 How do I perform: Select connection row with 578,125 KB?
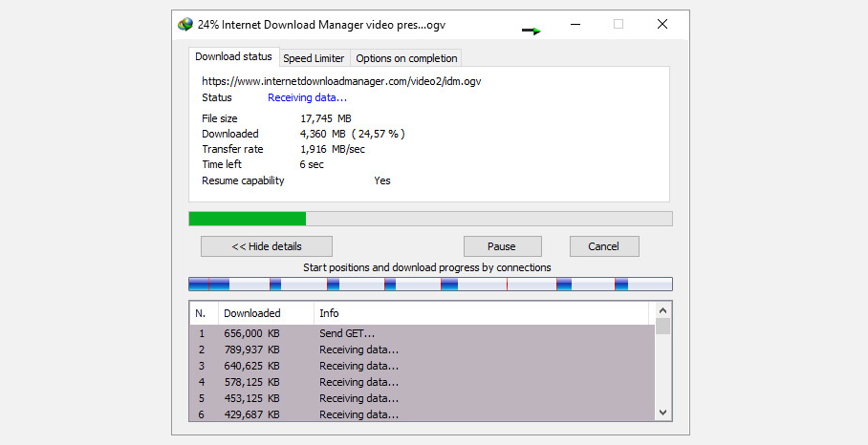coord(423,382)
